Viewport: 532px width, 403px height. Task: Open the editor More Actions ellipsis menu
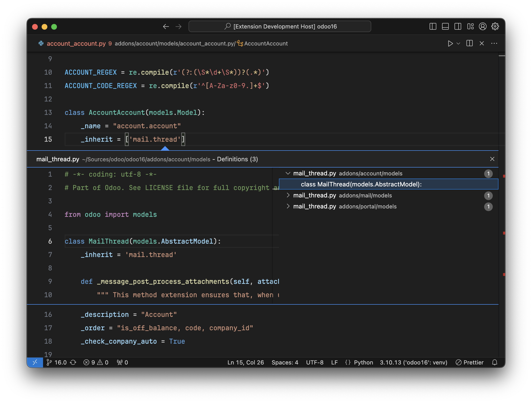click(494, 43)
